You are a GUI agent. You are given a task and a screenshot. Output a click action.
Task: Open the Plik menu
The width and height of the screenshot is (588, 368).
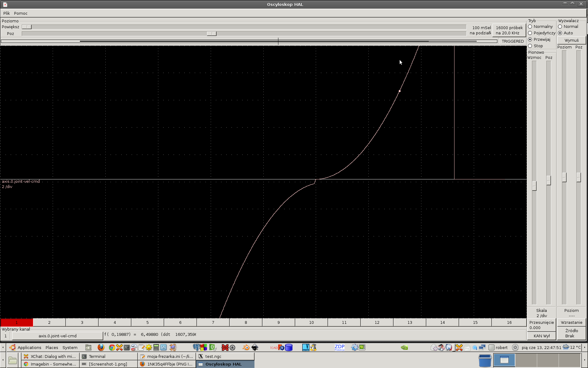click(6, 13)
